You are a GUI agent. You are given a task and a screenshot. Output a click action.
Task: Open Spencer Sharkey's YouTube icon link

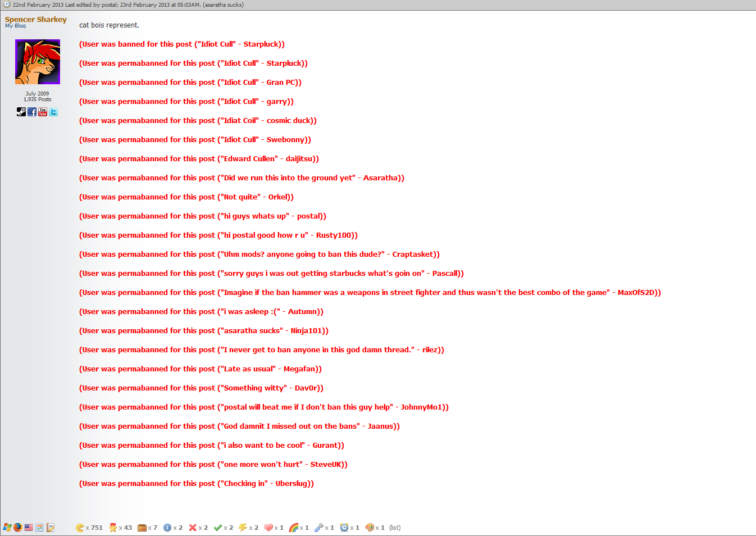[x=43, y=112]
